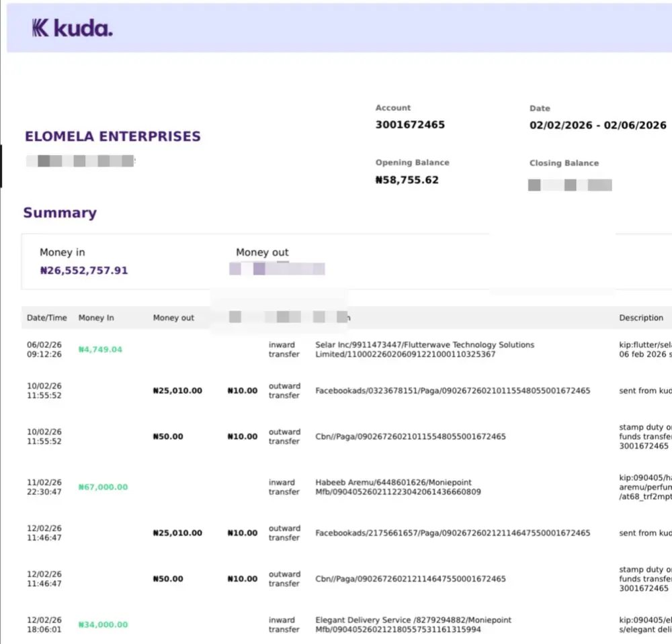This screenshot has height=644, width=672.
Task: Click opening balance ₦58,755.62
Action: [407, 180]
